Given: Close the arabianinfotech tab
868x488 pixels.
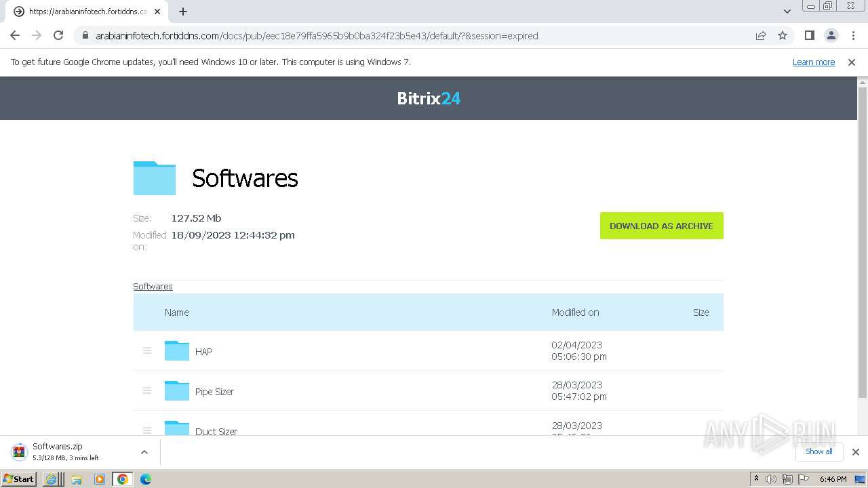Looking at the screenshot, I should 158,12.
